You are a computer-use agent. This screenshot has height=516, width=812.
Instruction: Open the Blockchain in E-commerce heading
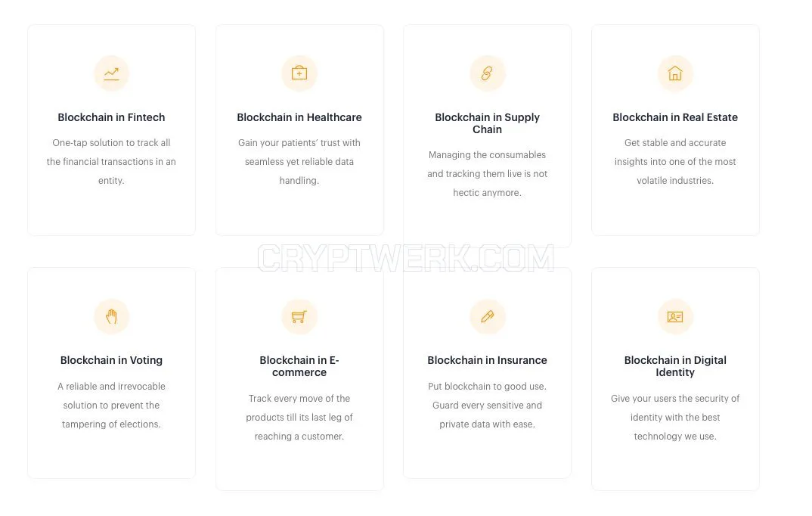[299, 366]
